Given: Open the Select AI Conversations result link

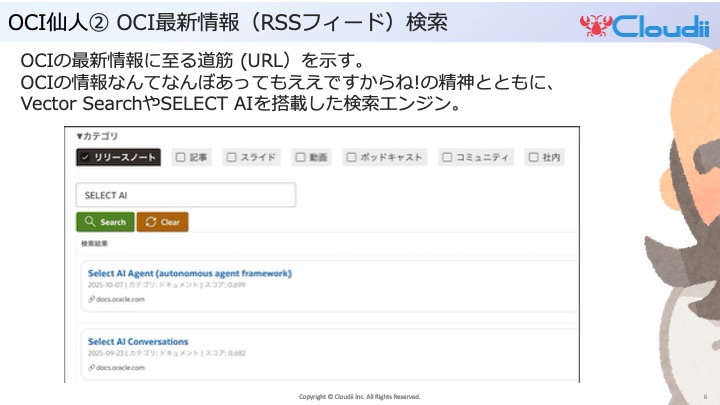Looking at the screenshot, I should (x=138, y=342).
